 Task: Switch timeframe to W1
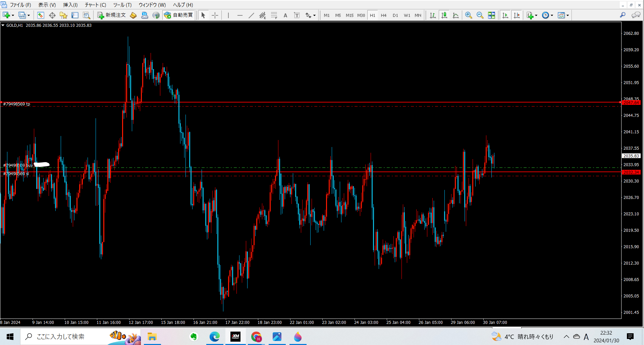[x=407, y=15]
